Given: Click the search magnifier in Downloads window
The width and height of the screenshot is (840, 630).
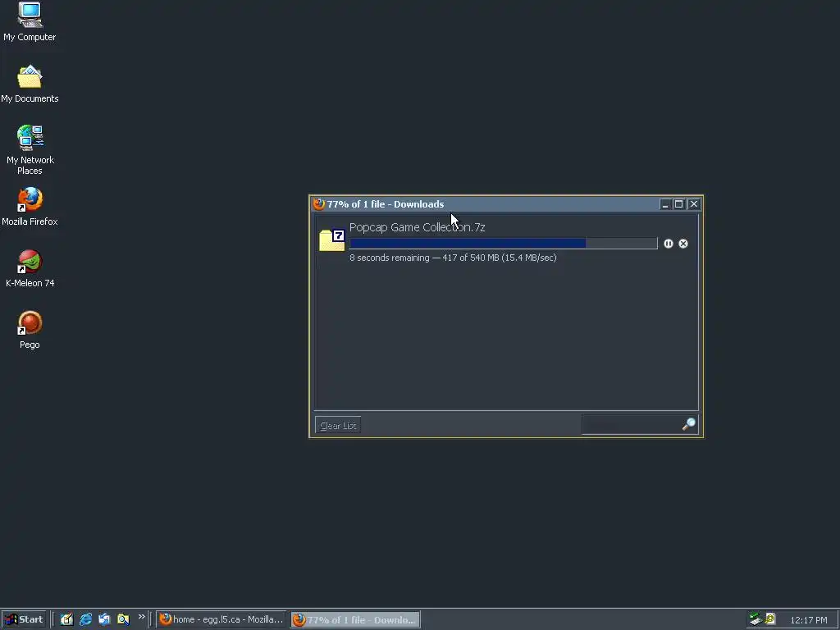Looking at the screenshot, I should pyautogui.click(x=689, y=424).
